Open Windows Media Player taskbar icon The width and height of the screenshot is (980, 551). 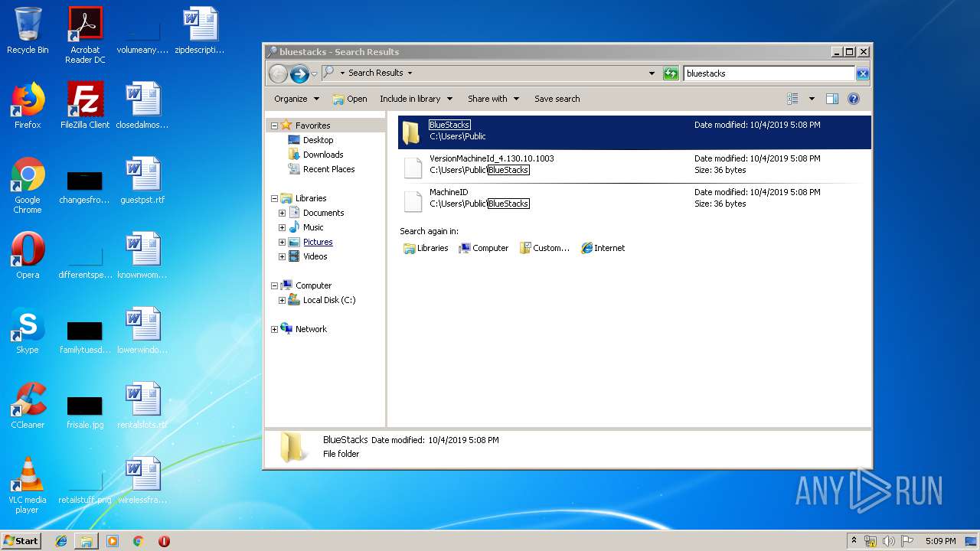(x=113, y=541)
